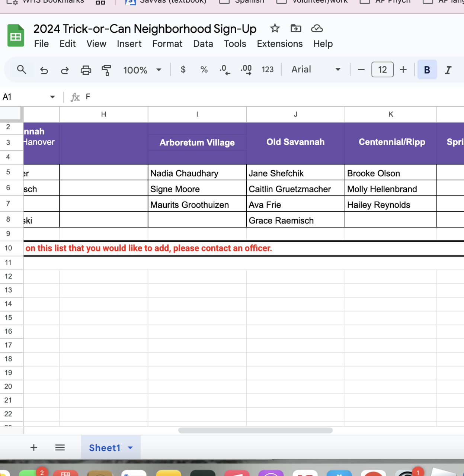The width and height of the screenshot is (464, 476).
Task: Click the Old Savannah header cell
Action: coord(295,142)
